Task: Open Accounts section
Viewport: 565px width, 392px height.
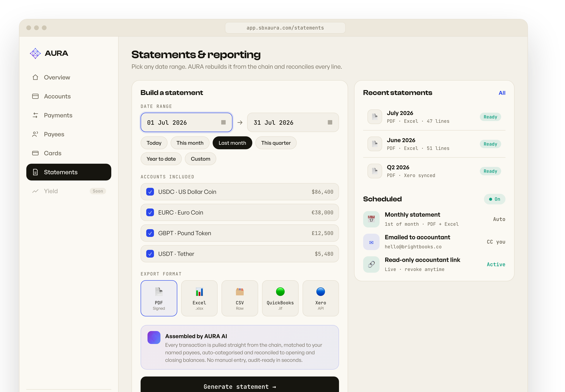Action: click(69, 96)
